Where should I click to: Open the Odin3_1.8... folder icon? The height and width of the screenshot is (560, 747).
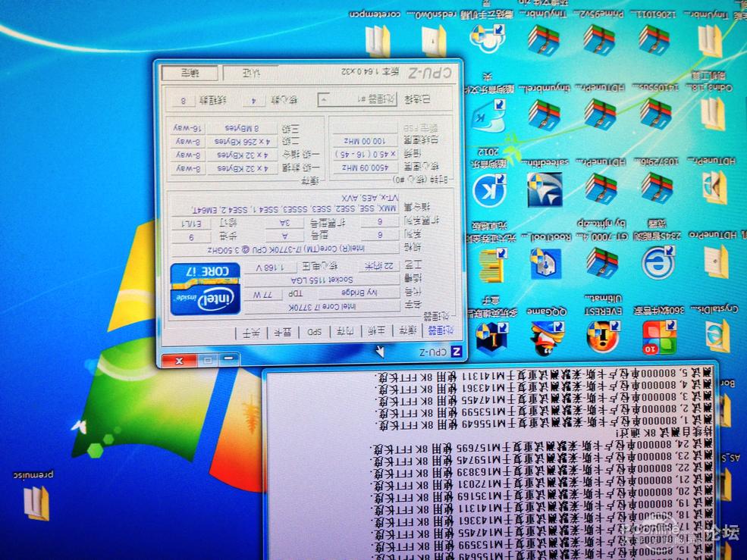pos(712,114)
